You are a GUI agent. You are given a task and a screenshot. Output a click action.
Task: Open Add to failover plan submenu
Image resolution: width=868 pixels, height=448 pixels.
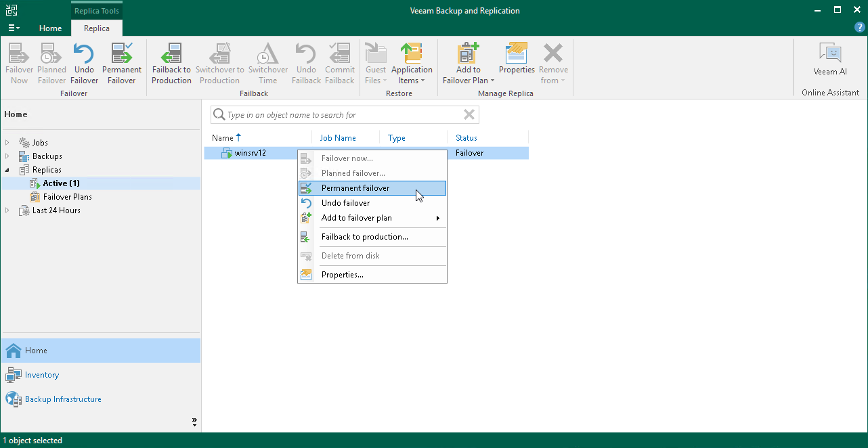click(x=372, y=218)
